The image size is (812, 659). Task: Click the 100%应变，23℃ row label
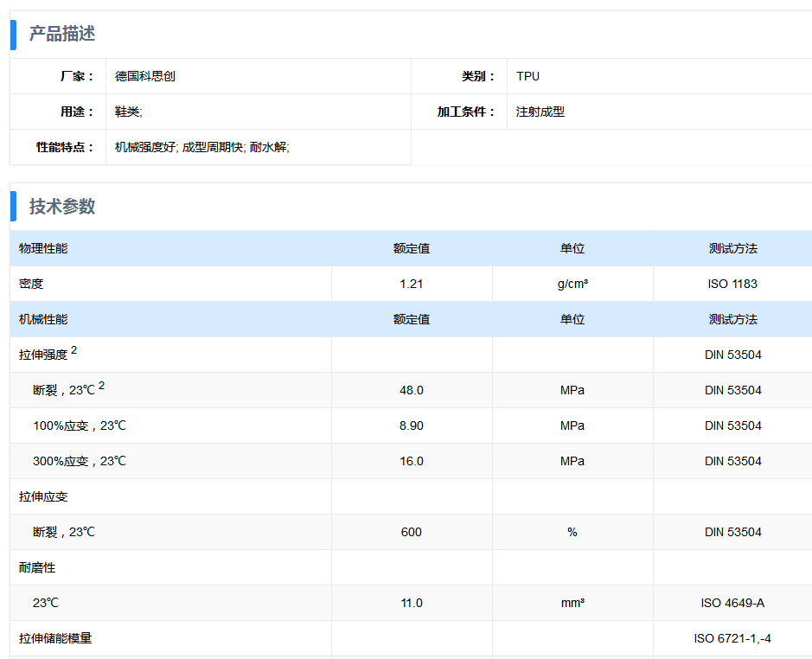coord(80,425)
